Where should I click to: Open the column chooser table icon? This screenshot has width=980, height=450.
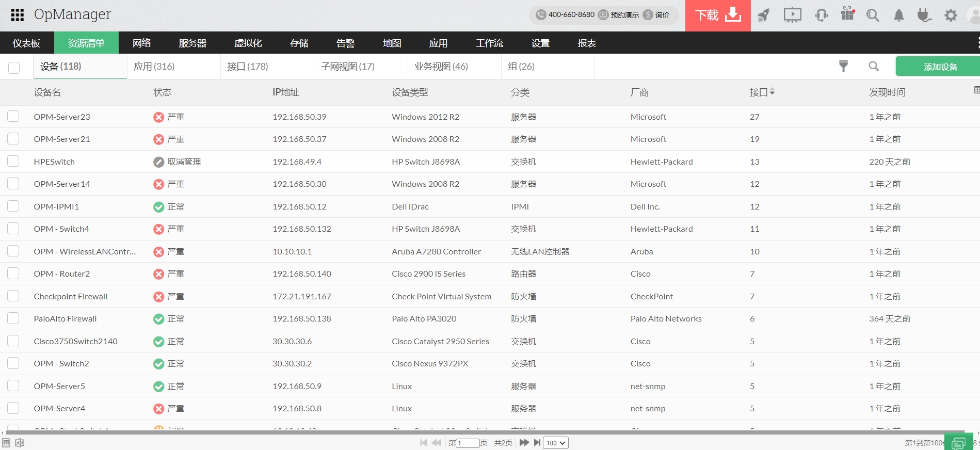click(976, 90)
